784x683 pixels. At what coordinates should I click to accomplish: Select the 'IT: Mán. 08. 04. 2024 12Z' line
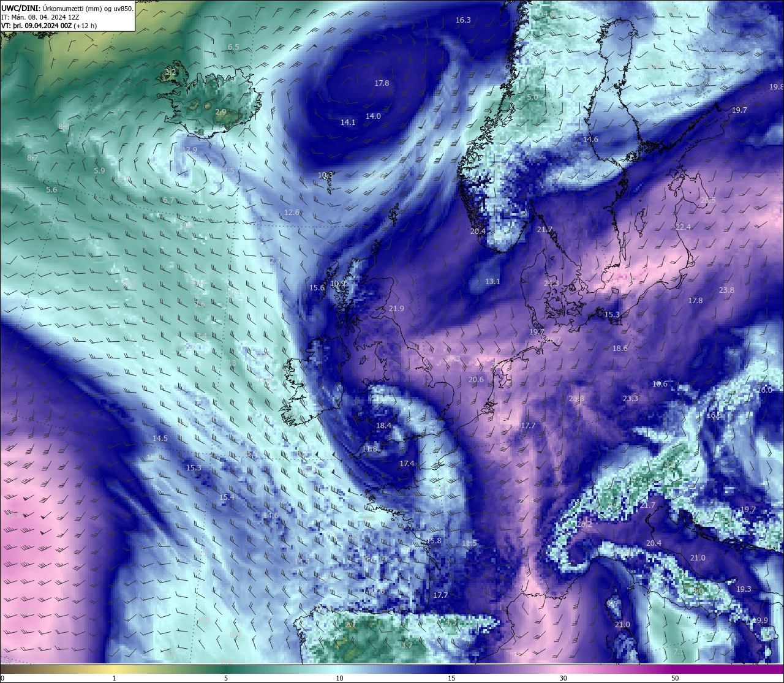pyautogui.click(x=40, y=17)
